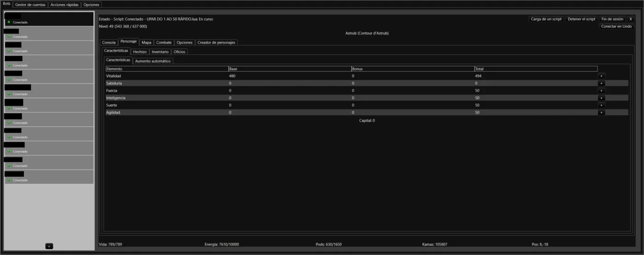644x255 pixels.
Task: Select inner Características tab beside Aumento automático
Action: click(118, 61)
